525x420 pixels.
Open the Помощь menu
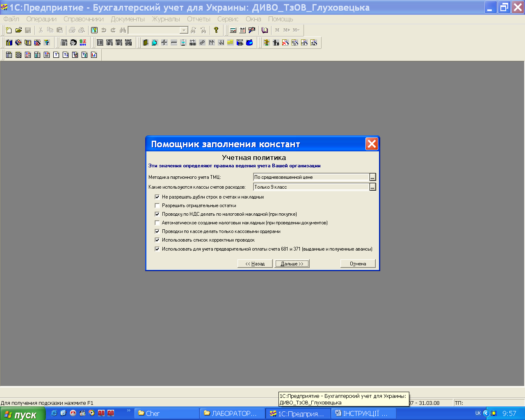click(281, 19)
